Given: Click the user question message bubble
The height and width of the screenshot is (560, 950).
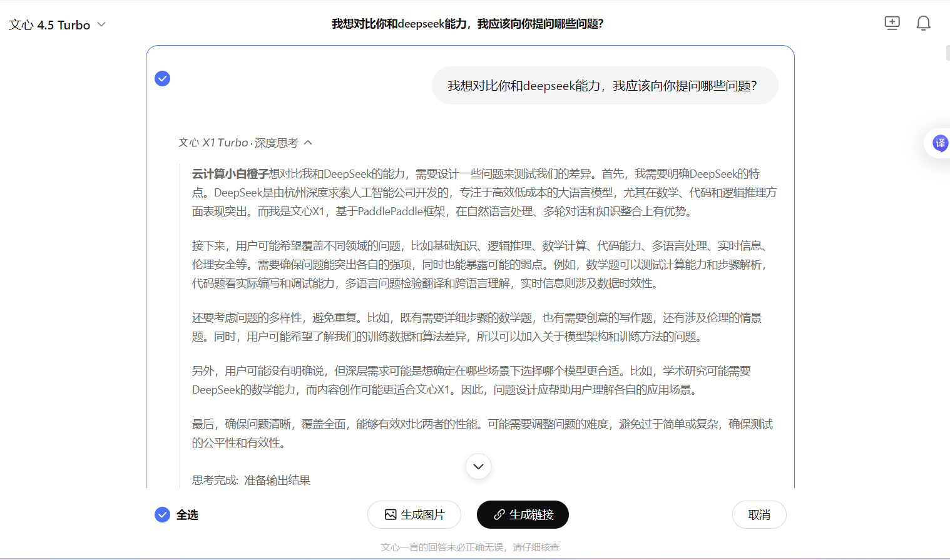Looking at the screenshot, I should 605,86.
